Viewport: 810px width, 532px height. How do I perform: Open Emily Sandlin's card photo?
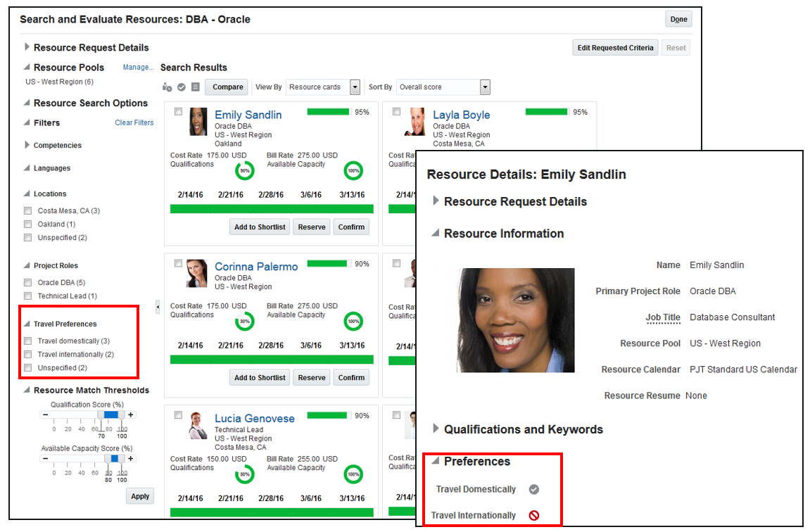coord(198,121)
